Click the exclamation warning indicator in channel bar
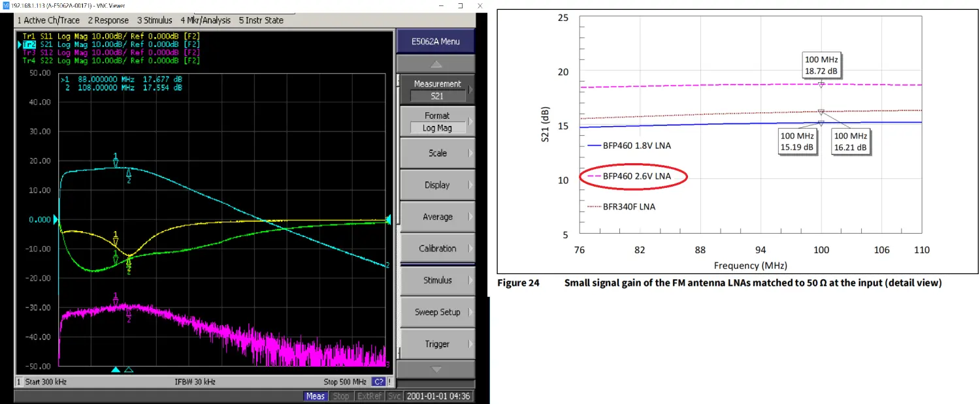This screenshot has height=404, width=980. [390, 382]
